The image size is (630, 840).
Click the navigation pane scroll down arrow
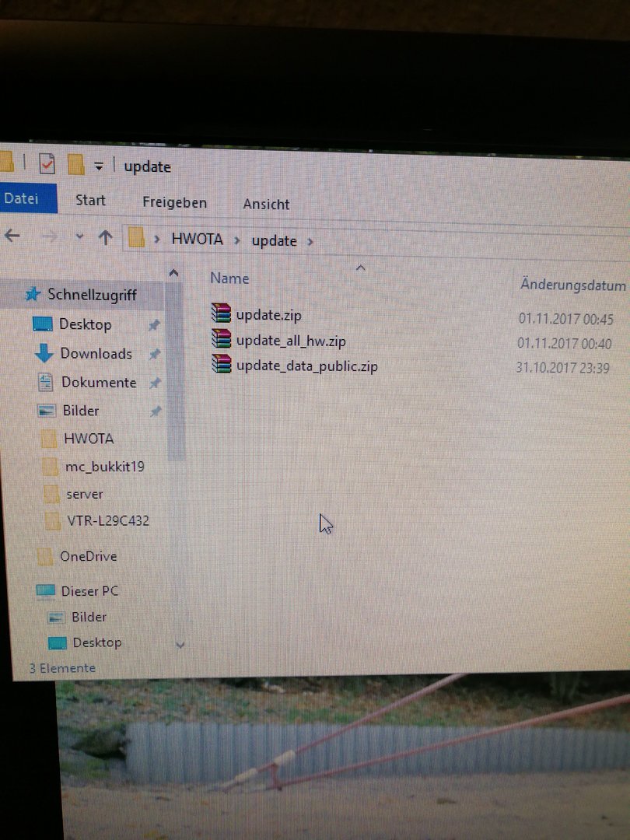tap(180, 645)
